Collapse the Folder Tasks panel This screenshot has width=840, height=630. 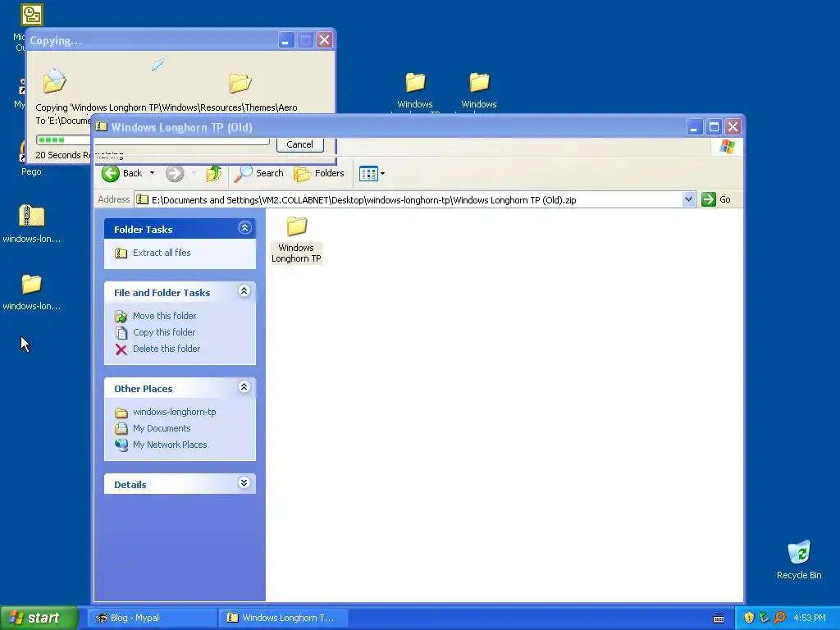[244, 228]
